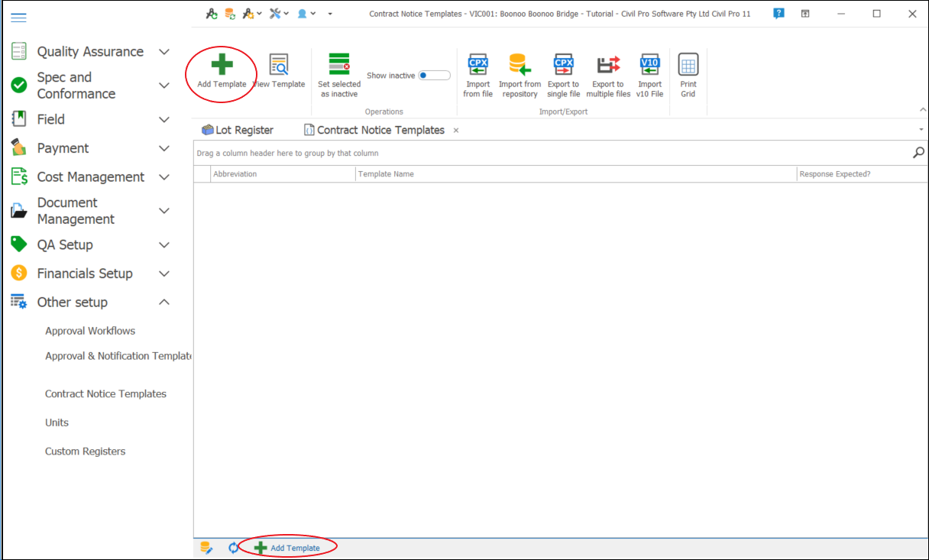Viewport: 929px width, 560px height.
Task: Open Approval Workflows in sidebar
Action: click(90, 331)
